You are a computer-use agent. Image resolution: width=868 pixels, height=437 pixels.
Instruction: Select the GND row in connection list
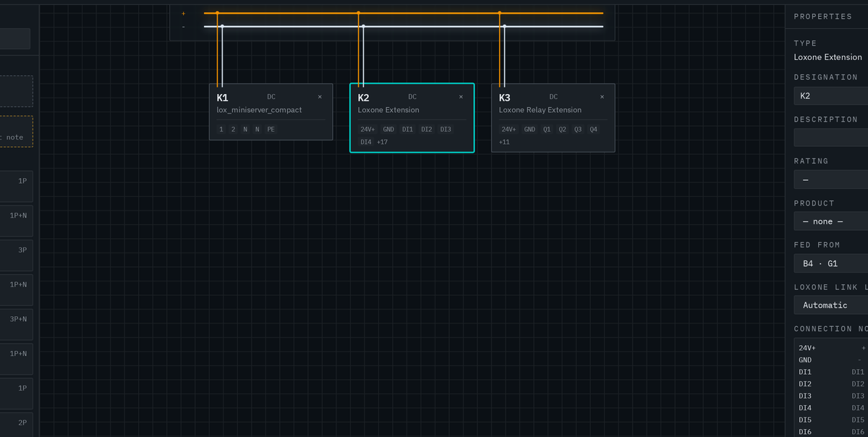point(832,360)
